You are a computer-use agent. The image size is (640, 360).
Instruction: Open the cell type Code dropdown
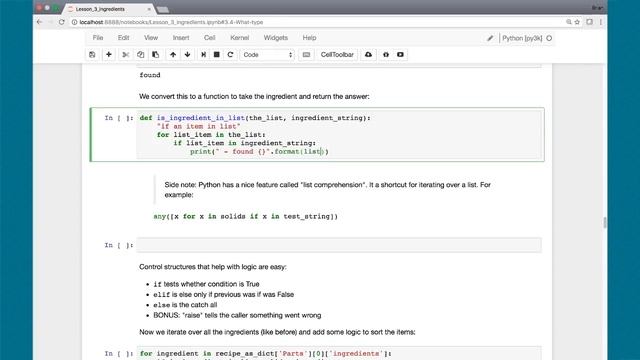pyautogui.click(x=267, y=55)
